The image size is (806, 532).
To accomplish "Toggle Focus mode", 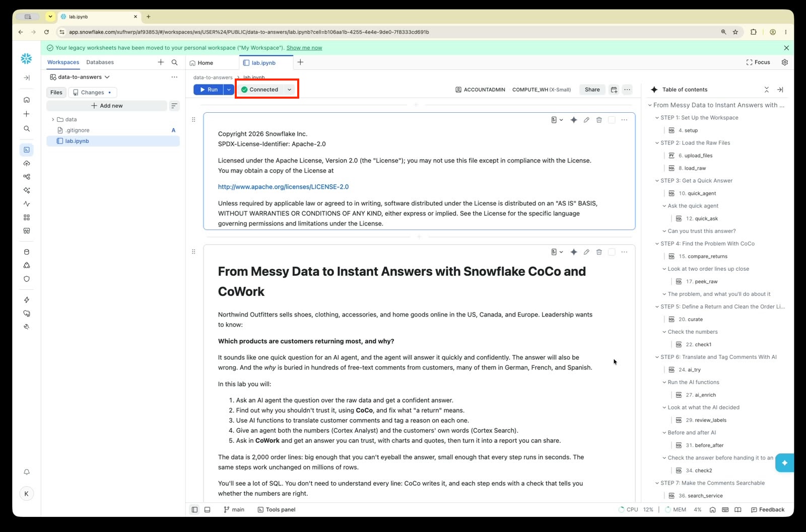I will [x=758, y=62].
